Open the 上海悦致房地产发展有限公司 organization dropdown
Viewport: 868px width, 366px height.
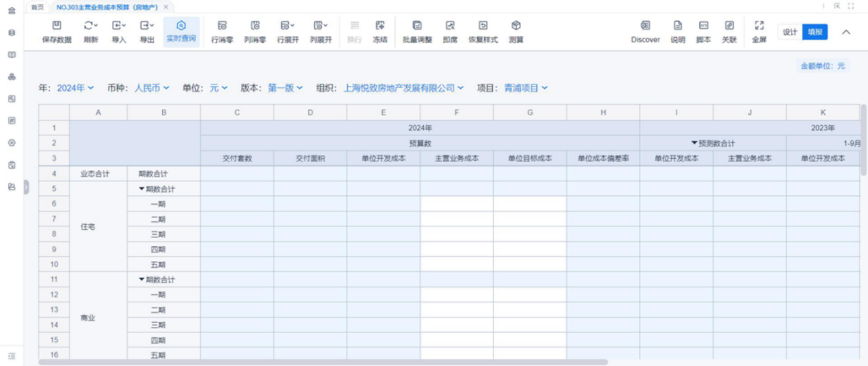click(x=404, y=88)
